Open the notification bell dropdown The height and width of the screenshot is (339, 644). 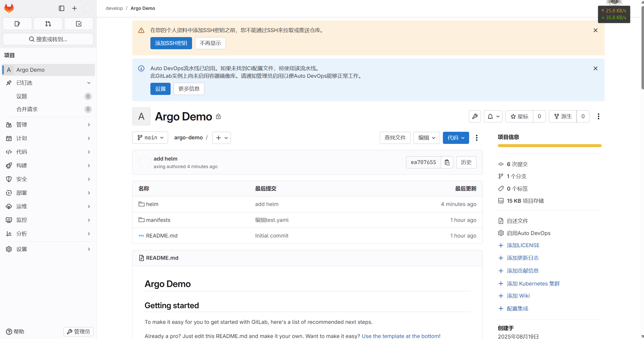tap(493, 116)
